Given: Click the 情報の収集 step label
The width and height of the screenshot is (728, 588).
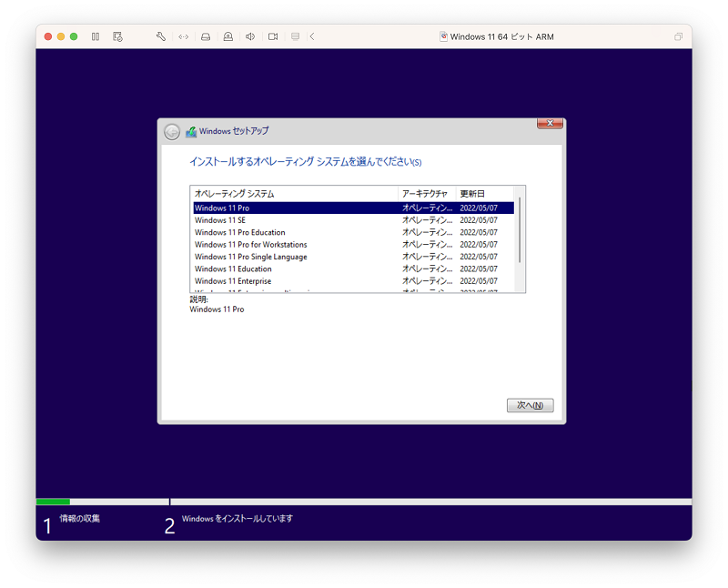Looking at the screenshot, I should tap(79, 518).
